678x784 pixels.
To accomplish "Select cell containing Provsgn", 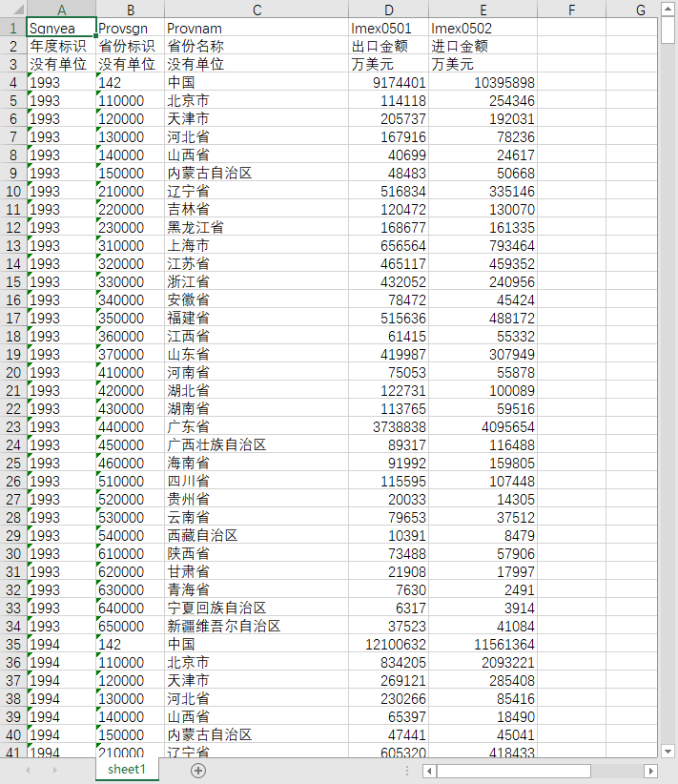I will click(x=131, y=28).
